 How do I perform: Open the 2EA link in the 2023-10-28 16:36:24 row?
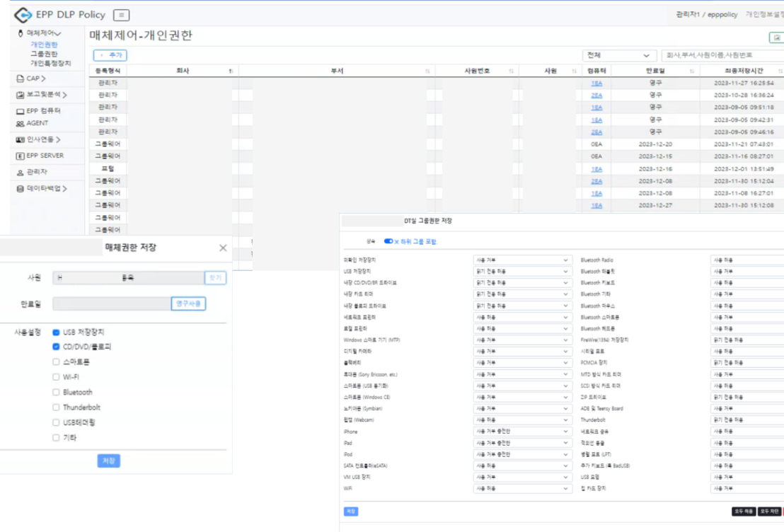pyautogui.click(x=596, y=96)
